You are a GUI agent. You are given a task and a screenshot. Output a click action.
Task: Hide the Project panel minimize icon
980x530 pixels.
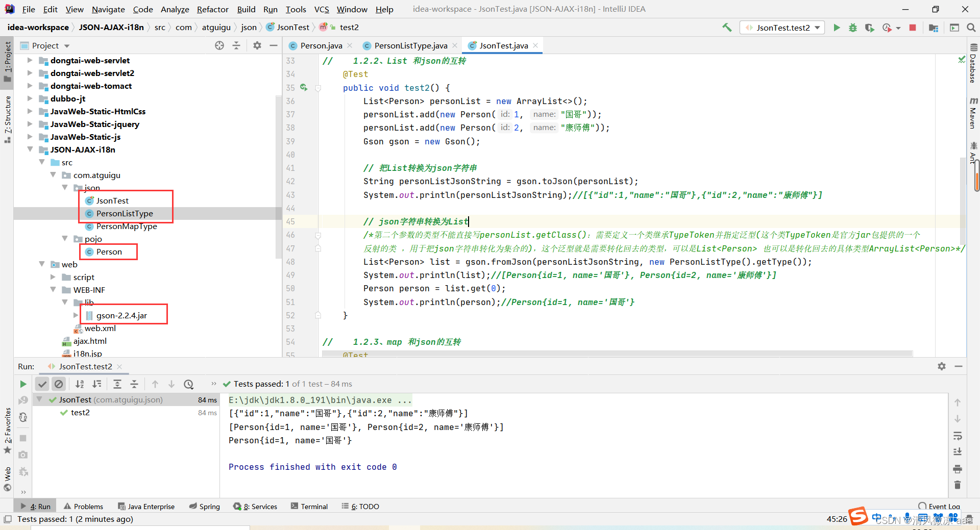point(274,45)
